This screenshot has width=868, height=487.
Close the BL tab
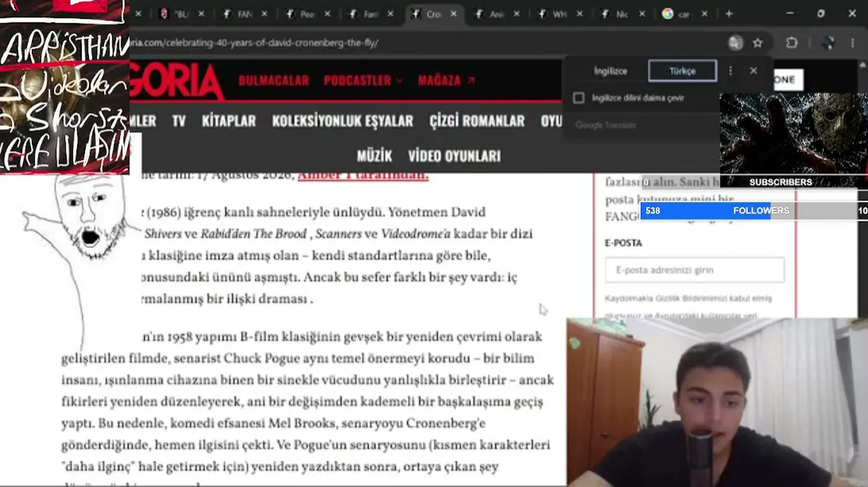(201, 14)
